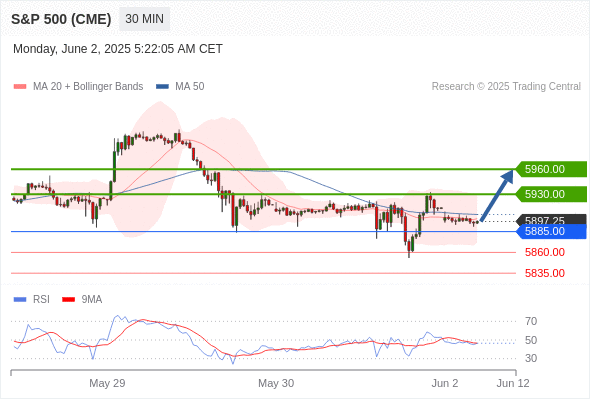590x400 pixels.
Task: Click the May 30 date axis label
Action: pyautogui.click(x=276, y=383)
